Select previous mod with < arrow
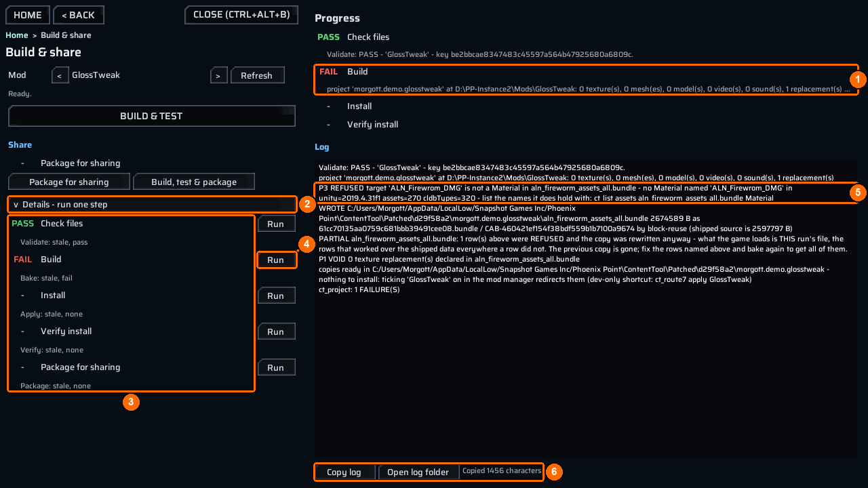868x488 pixels. tap(60, 76)
